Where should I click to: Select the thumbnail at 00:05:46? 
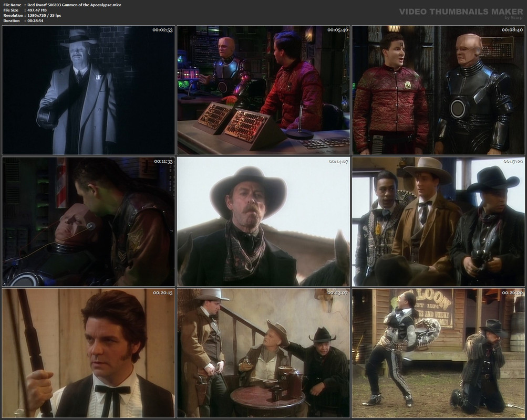click(264, 90)
